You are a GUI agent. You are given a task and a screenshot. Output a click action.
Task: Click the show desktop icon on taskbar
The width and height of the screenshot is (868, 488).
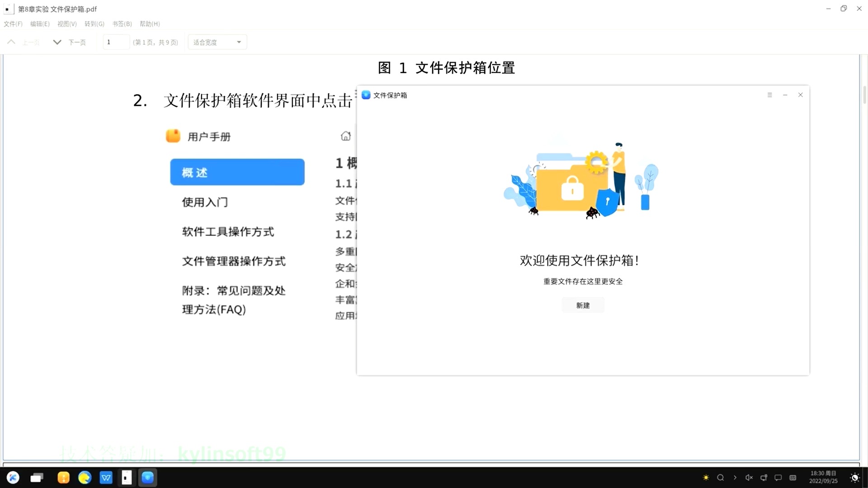tap(37, 478)
